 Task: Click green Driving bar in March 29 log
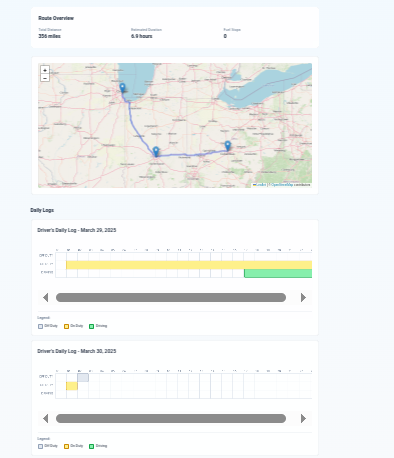tap(278, 273)
